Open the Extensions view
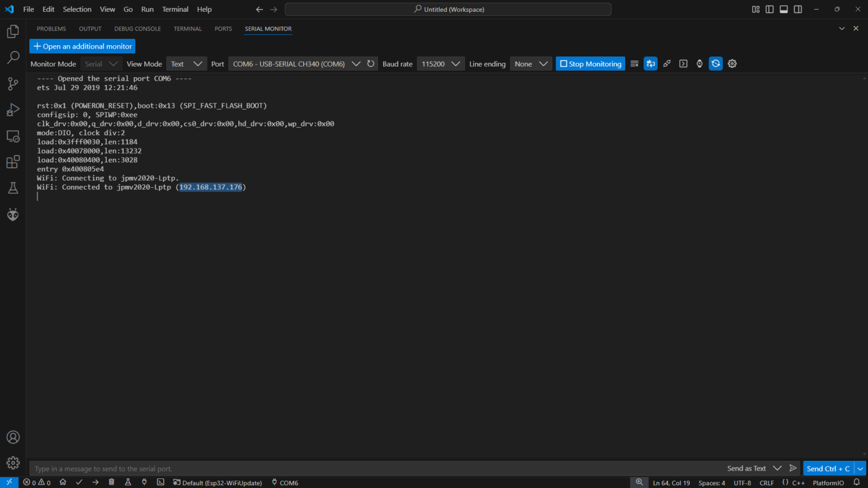This screenshot has width=868, height=488. [x=13, y=162]
